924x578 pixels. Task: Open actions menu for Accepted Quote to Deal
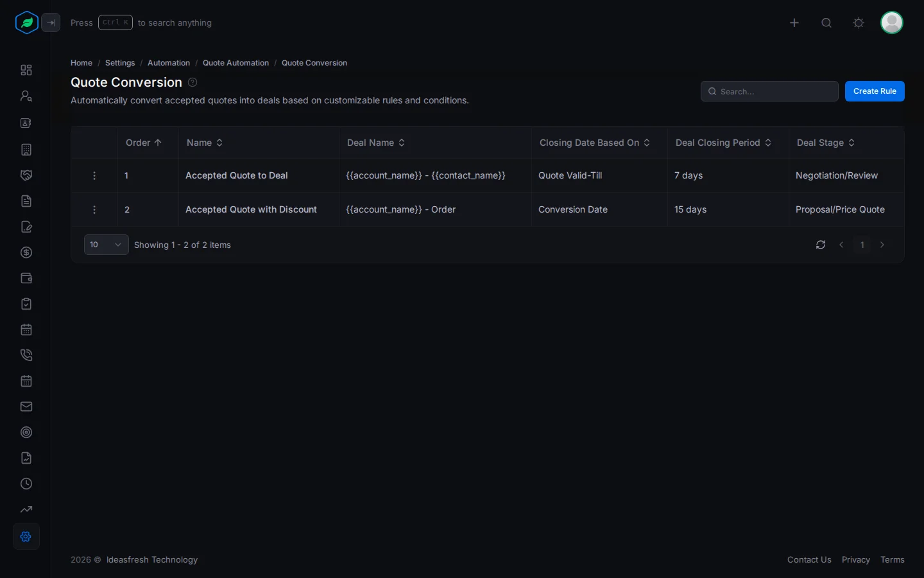click(94, 176)
